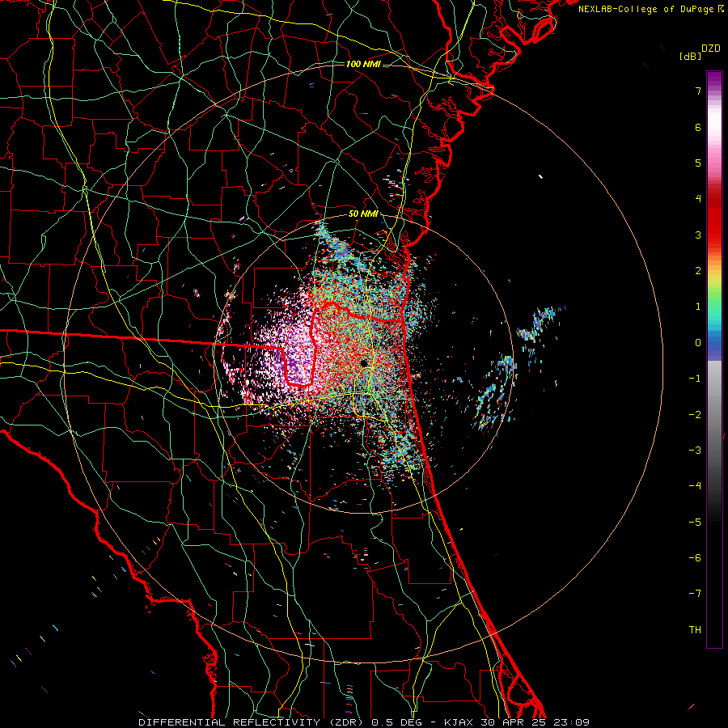The image size is (728, 728).
Task: Click the 50 NMI range ring label
Action: click(363, 214)
